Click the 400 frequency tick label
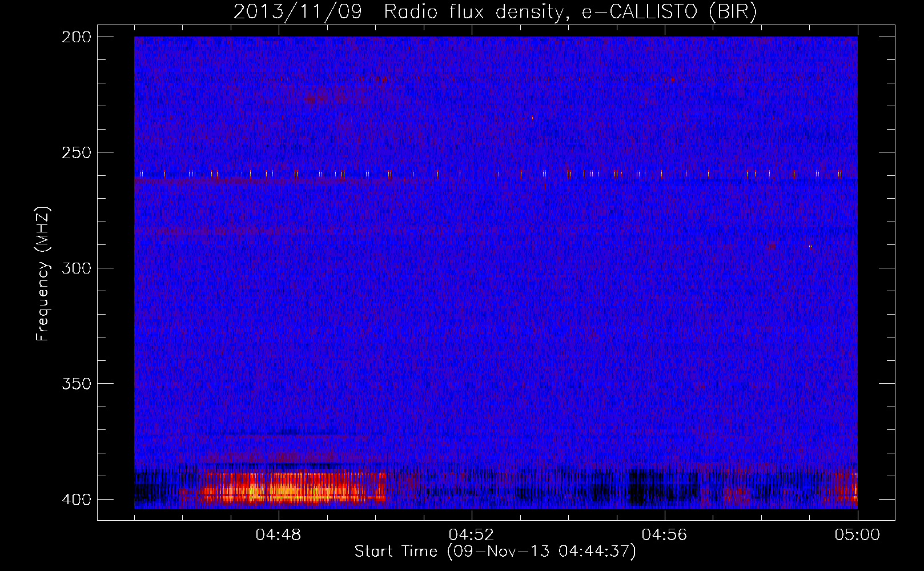Image resolution: width=924 pixels, height=571 pixels. pyautogui.click(x=77, y=500)
